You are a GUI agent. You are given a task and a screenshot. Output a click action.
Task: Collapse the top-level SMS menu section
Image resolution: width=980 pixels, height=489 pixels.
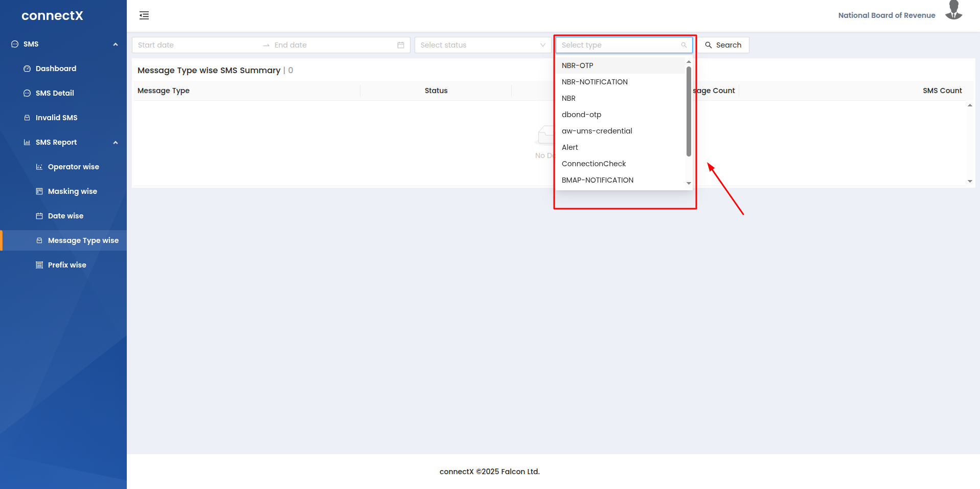(116, 45)
